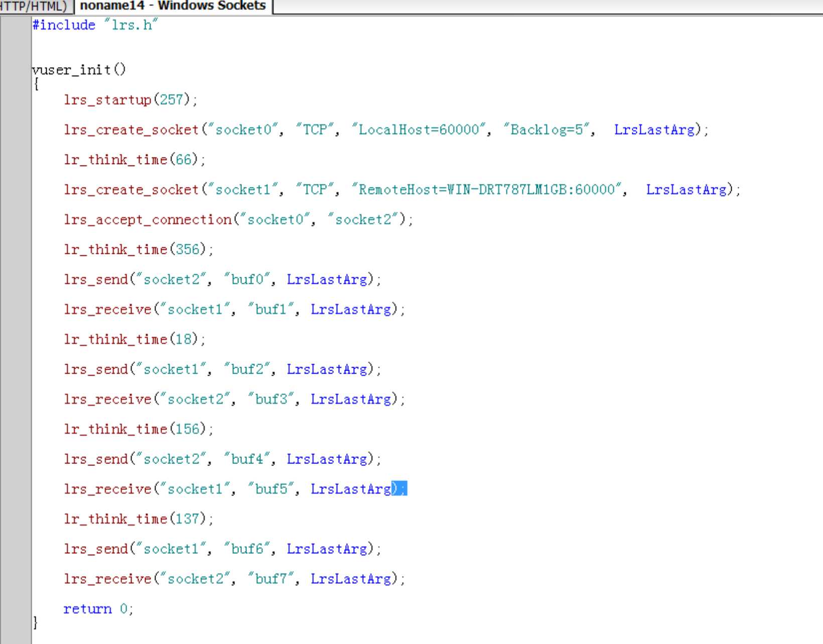Click the highlighted ");" selection after buf5
Viewport: 823px width, 644px height.
399,489
